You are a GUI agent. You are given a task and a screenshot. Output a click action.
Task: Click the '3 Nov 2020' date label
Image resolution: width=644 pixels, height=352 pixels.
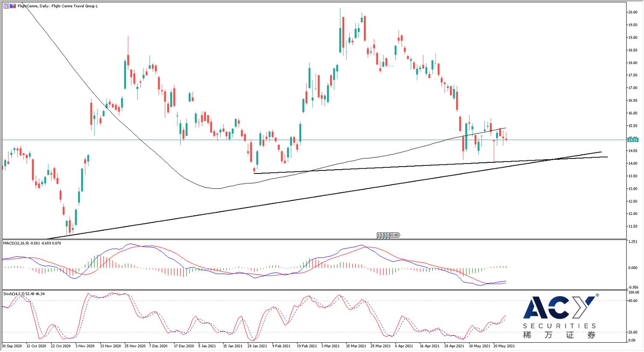tap(85, 346)
